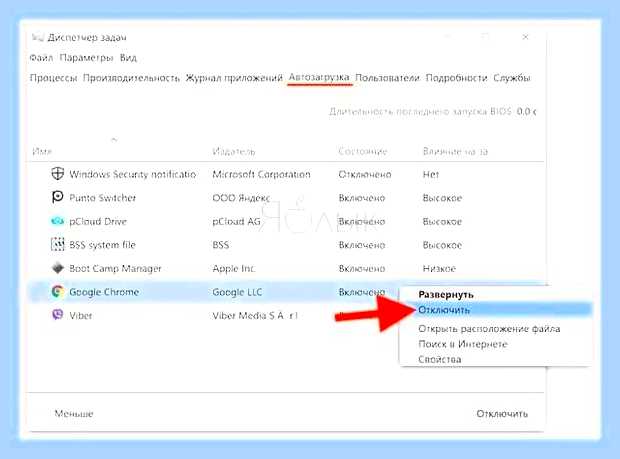
Task: Click the Google Chrome icon in list
Action: [x=58, y=292]
